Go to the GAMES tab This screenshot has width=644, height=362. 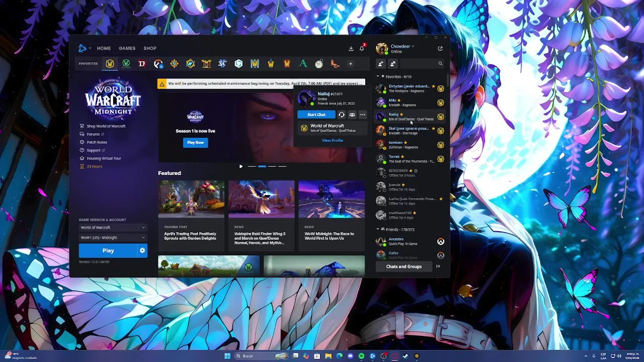[x=127, y=48]
